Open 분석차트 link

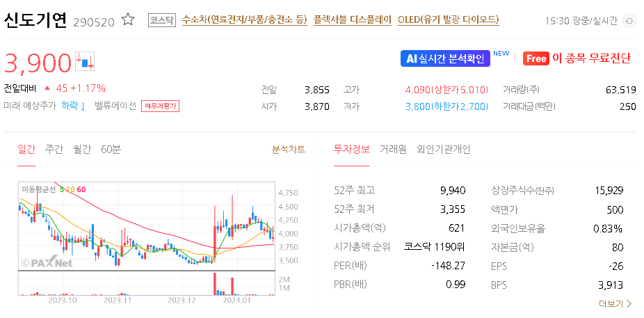pos(289,149)
